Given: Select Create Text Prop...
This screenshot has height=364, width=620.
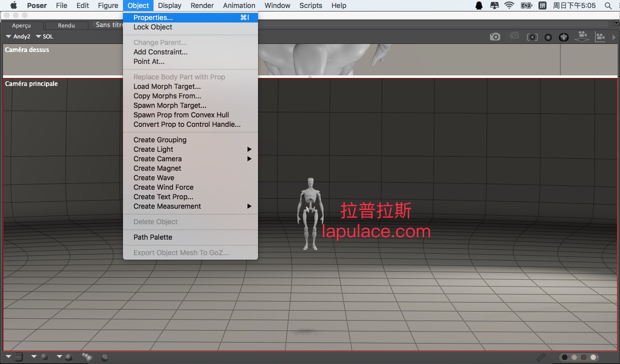Looking at the screenshot, I should (x=190, y=197).
